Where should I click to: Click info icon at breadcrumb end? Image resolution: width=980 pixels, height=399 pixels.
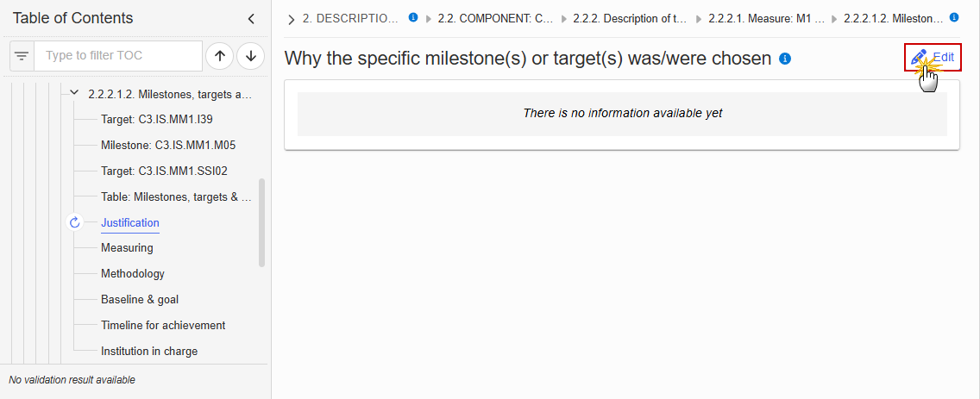(x=954, y=17)
